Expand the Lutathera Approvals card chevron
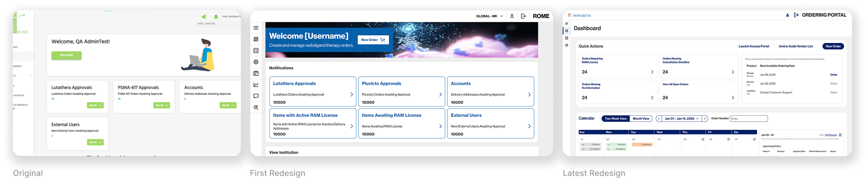Screen dimensions: 868x182 pyautogui.click(x=352, y=95)
